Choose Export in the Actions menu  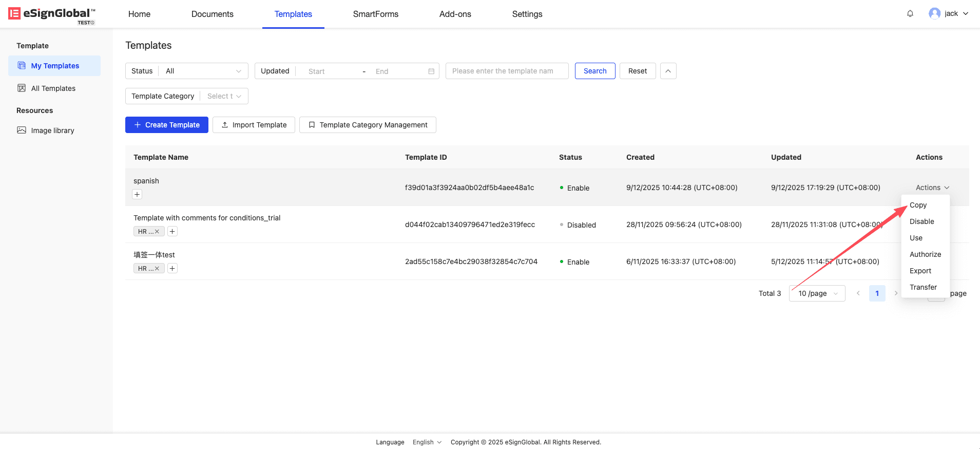[920, 271]
